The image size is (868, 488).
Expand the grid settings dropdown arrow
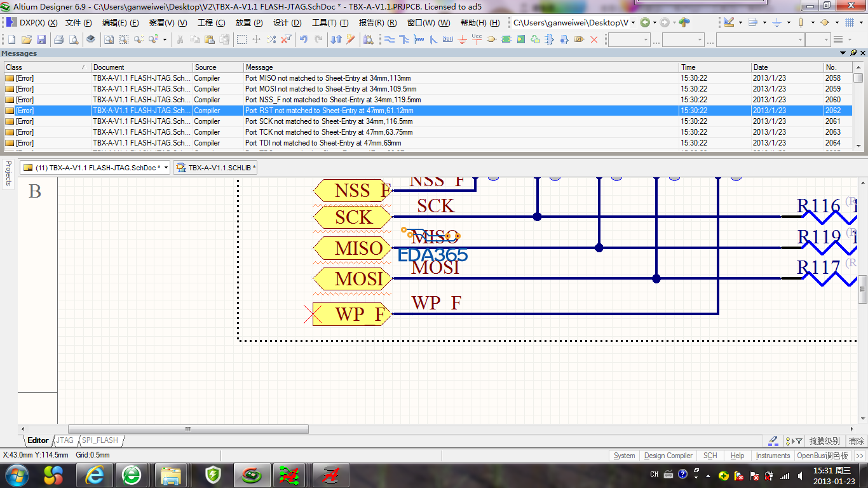coord(861,22)
